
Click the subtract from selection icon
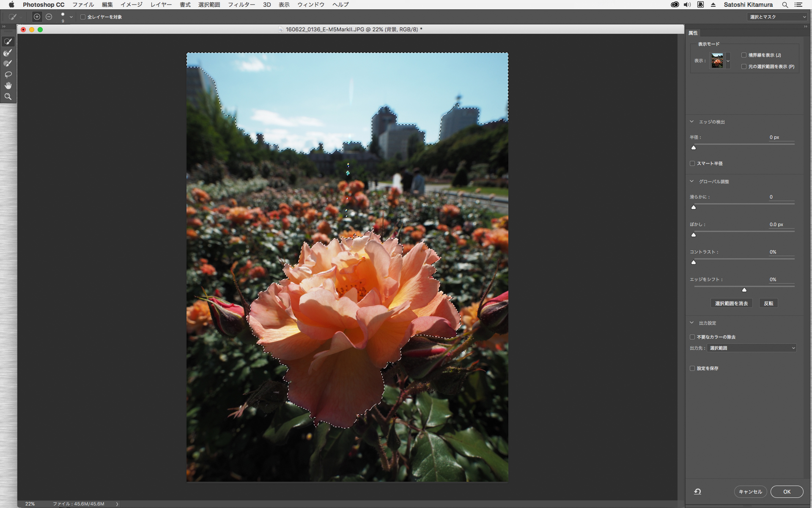49,17
